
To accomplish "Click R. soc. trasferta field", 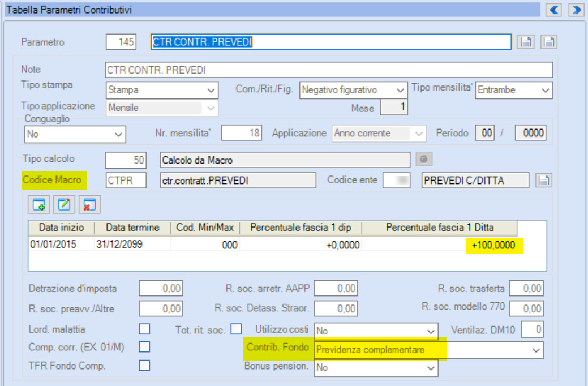I will [526, 289].
